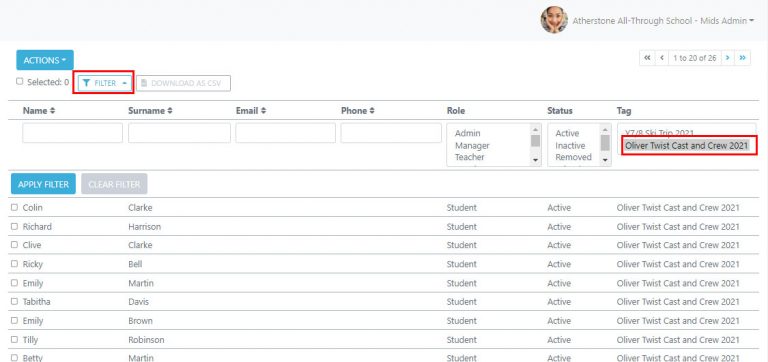Screen dimensions: 768x362
Task: Click the surname Brown in Emily's row
Action: (140, 321)
